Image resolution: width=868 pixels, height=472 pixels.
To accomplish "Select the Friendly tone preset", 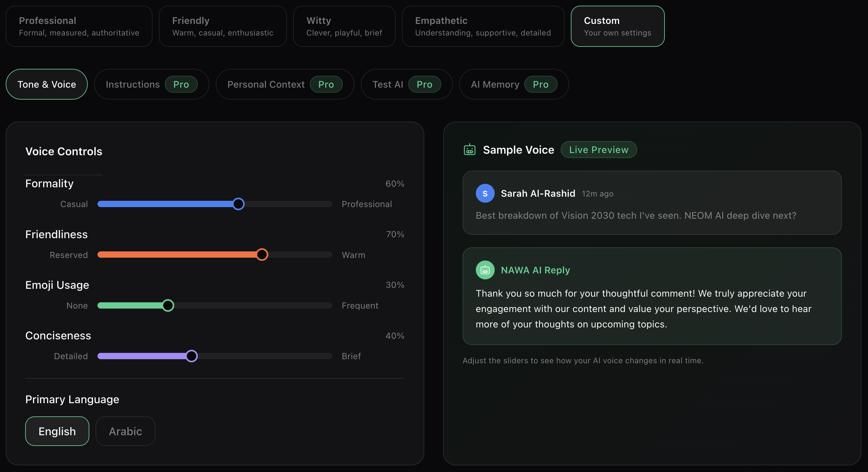I will point(223,26).
